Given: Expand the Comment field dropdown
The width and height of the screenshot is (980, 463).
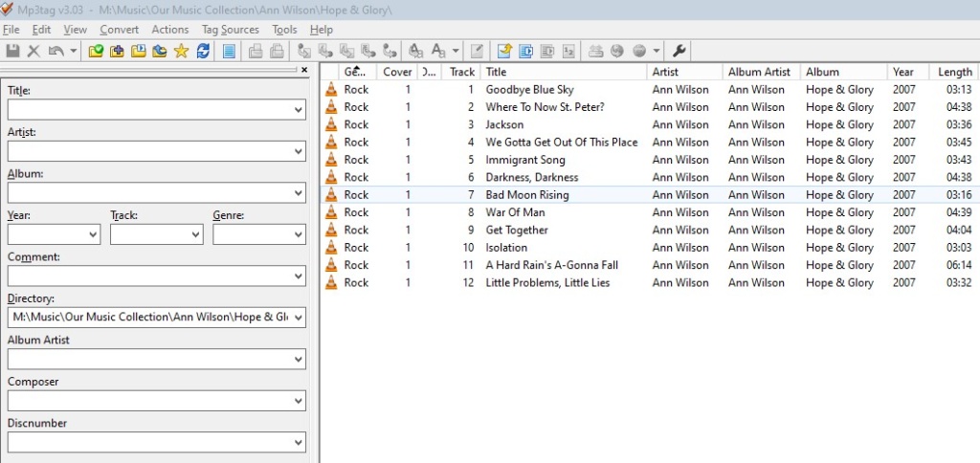Looking at the screenshot, I should (299, 276).
